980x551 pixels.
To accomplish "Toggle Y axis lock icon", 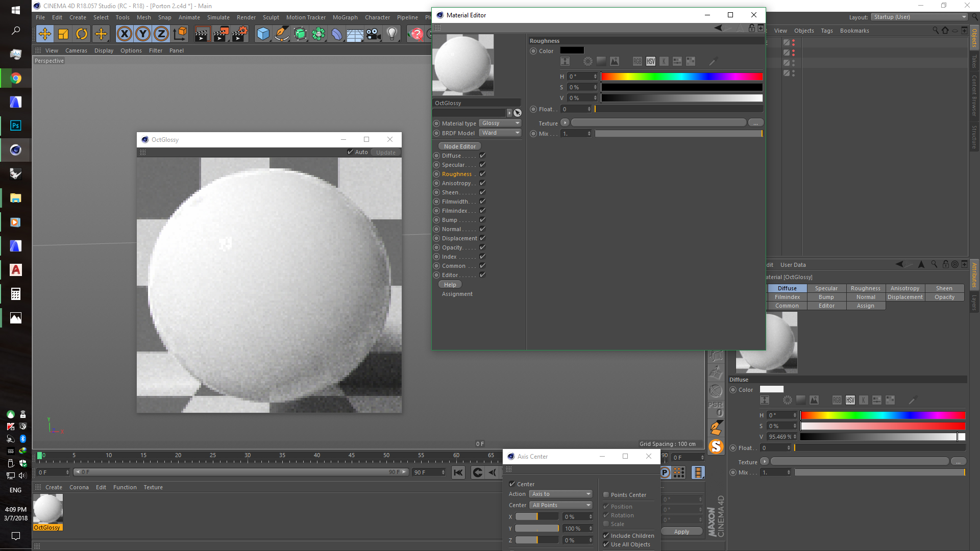I will 143,34.
